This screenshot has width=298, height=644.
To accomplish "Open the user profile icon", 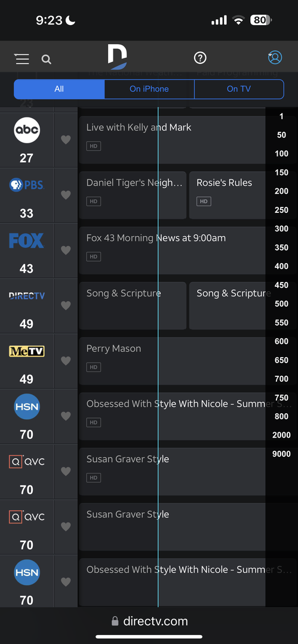I will click(275, 57).
